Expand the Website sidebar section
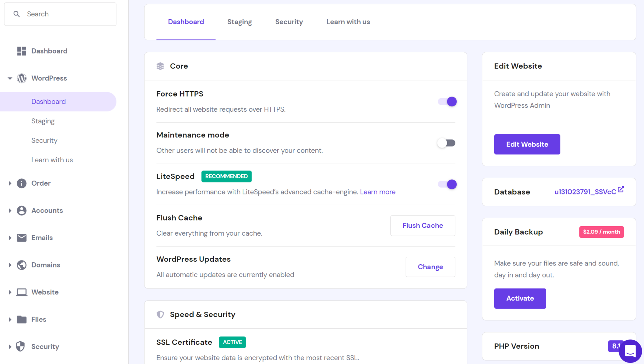Screen dimensions: 644x364 (x=10, y=292)
